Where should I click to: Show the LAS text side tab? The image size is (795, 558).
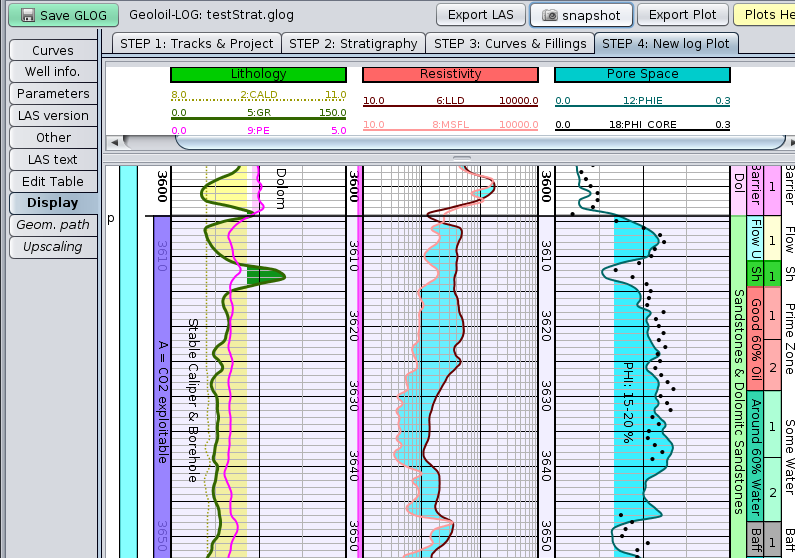pos(53,159)
